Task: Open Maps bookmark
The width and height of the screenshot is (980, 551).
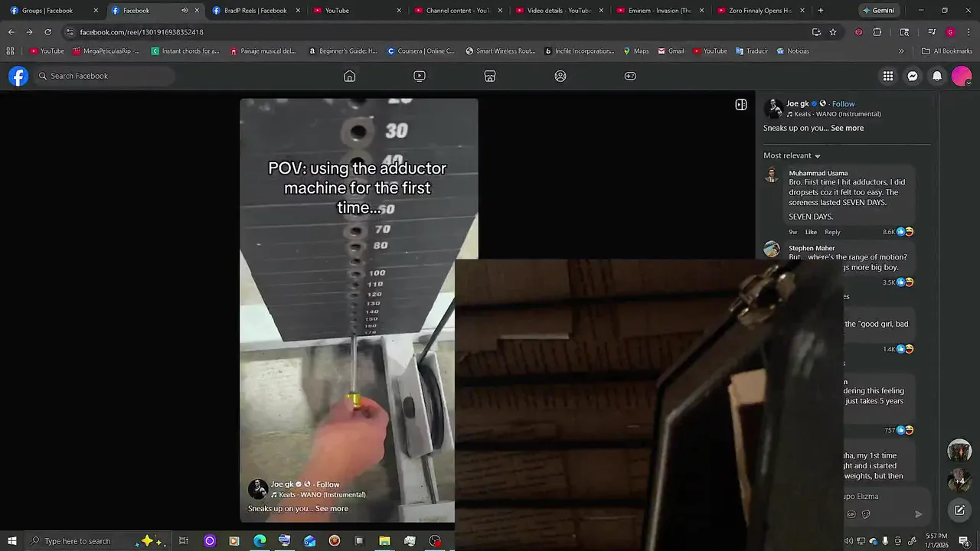Action: (635, 51)
